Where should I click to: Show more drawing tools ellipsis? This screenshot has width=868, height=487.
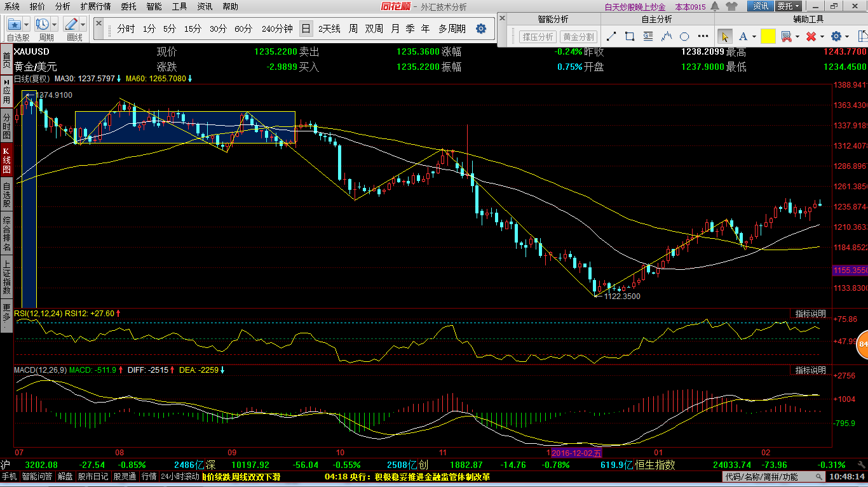pyautogui.click(x=702, y=36)
